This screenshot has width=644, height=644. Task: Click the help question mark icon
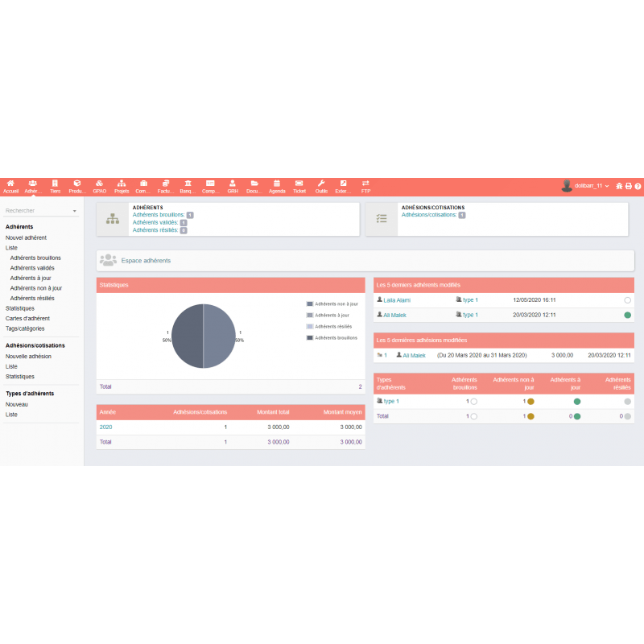click(638, 186)
